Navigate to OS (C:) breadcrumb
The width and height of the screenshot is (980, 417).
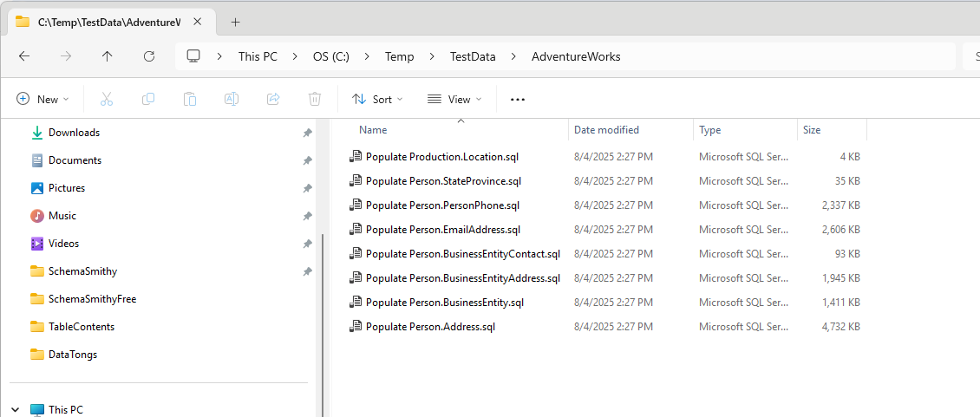point(331,56)
